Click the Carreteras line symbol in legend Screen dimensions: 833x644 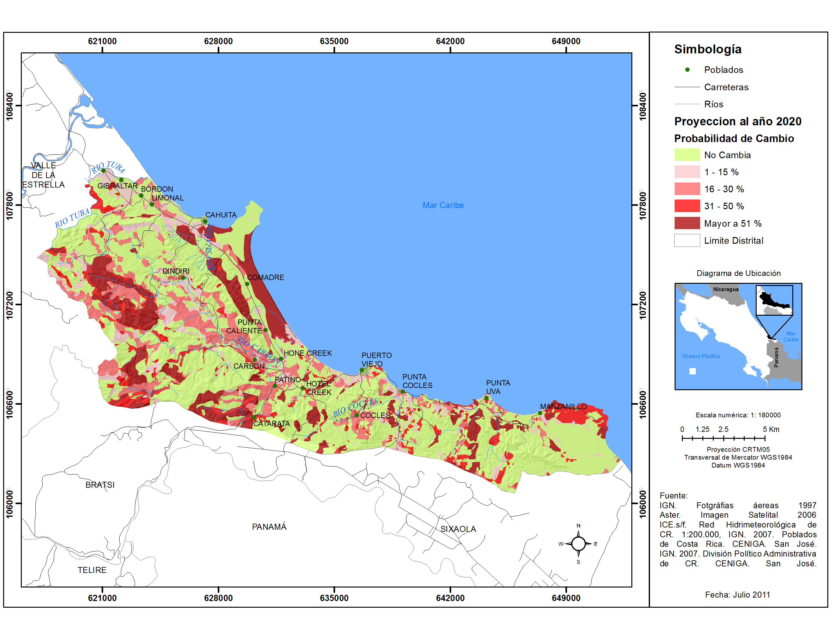[x=687, y=87]
